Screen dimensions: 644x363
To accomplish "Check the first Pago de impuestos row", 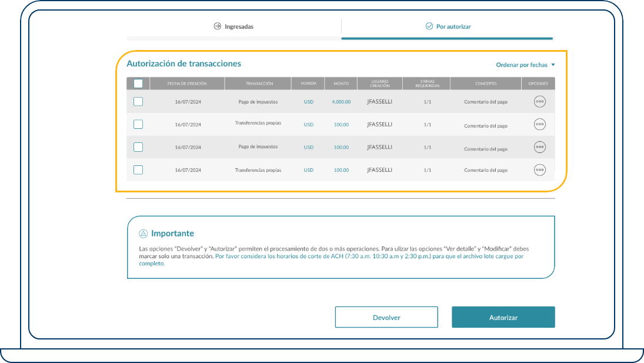I will click(x=138, y=102).
